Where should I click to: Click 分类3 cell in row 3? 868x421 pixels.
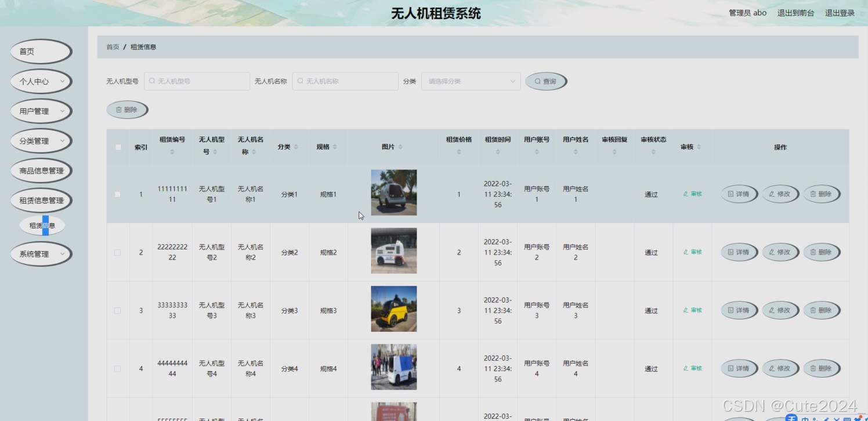point(290,311)
